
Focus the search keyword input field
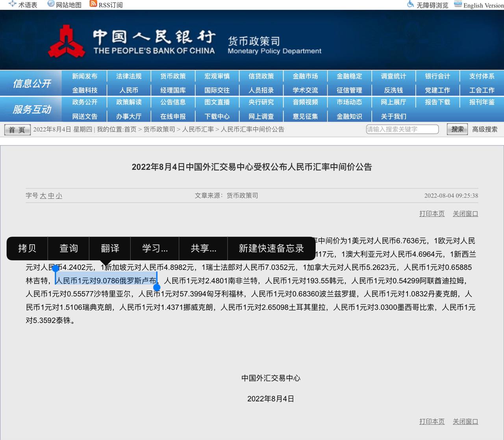click(402, 129)
